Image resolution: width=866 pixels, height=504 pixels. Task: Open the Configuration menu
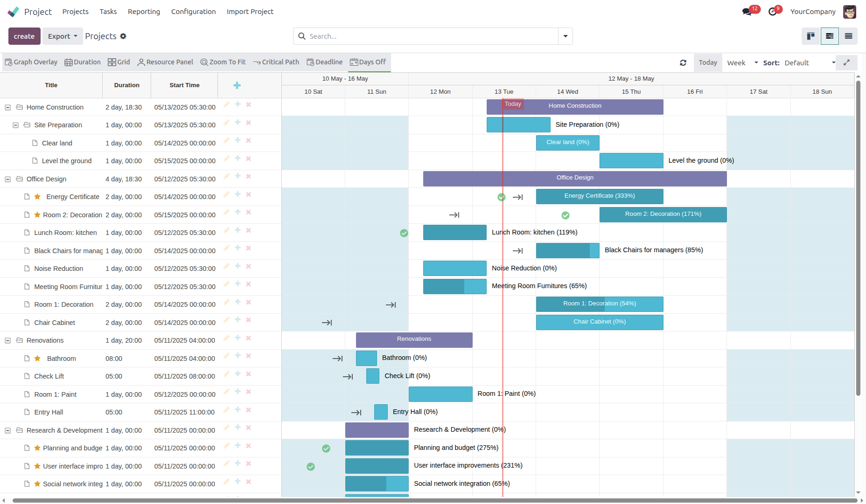pyautogui.click(x=193, y=12)
